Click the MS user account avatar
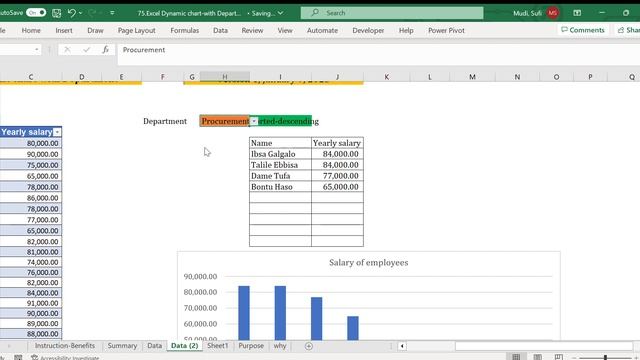 point(553,13)
